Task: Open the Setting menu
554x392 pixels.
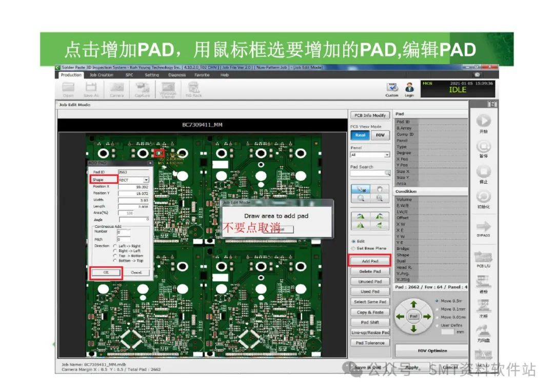Action: pyautogui.click(x=152, y=75)
